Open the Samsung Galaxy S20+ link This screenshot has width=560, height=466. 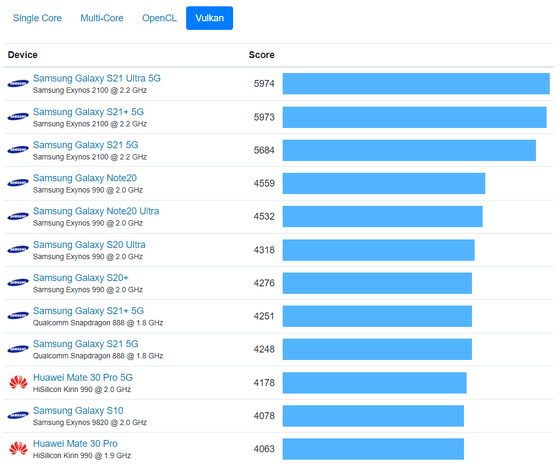[81, 277]
